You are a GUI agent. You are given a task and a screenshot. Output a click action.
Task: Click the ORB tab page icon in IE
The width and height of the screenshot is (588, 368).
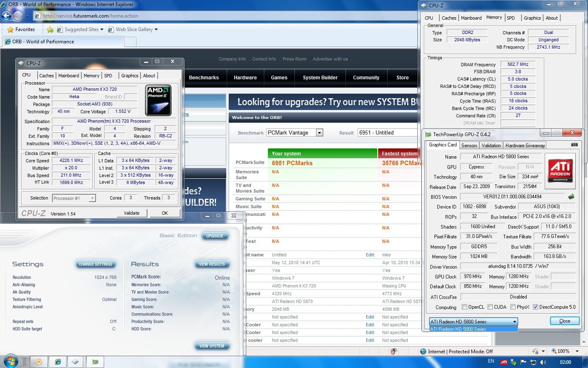(7, 42)
